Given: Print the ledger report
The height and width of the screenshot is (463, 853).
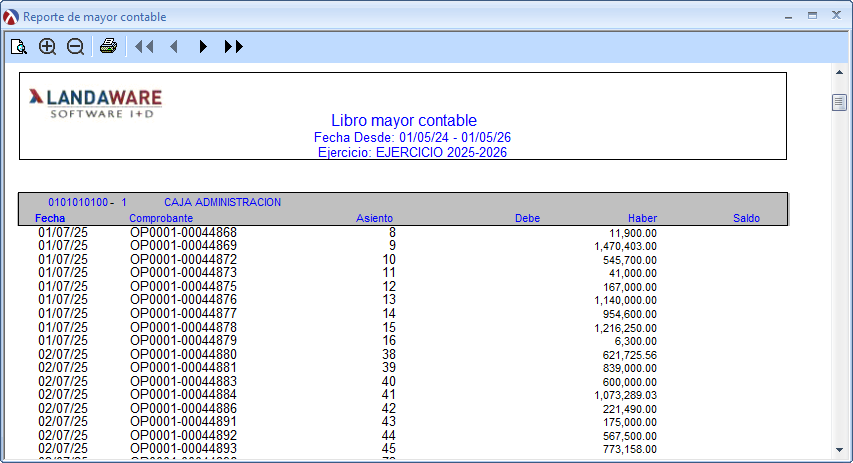Looking at the screenshot, I should (108, 46).
